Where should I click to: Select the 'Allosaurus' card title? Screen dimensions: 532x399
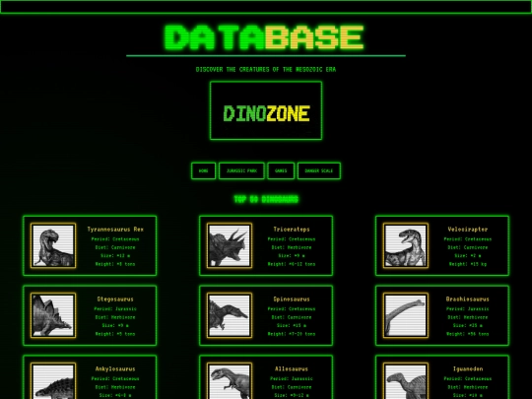click(292, 368)
